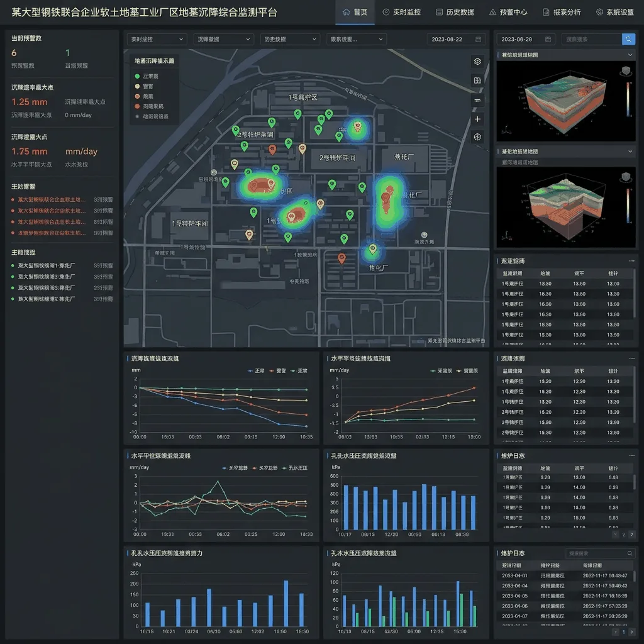
Task: Toggle the rightmost legend entry in the fluctuating mm/day chart
Action: 294,468
